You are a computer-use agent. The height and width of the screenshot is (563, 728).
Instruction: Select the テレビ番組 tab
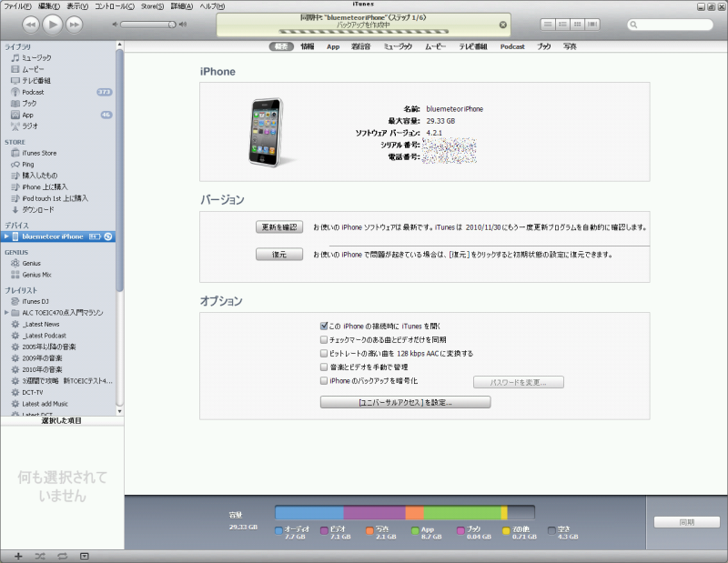coord(473,46)
